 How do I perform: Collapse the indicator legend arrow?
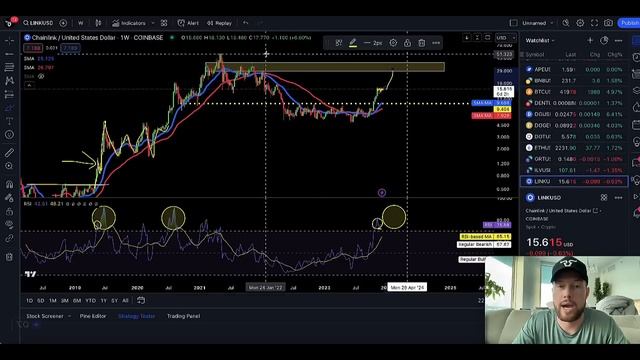(29, 85)
